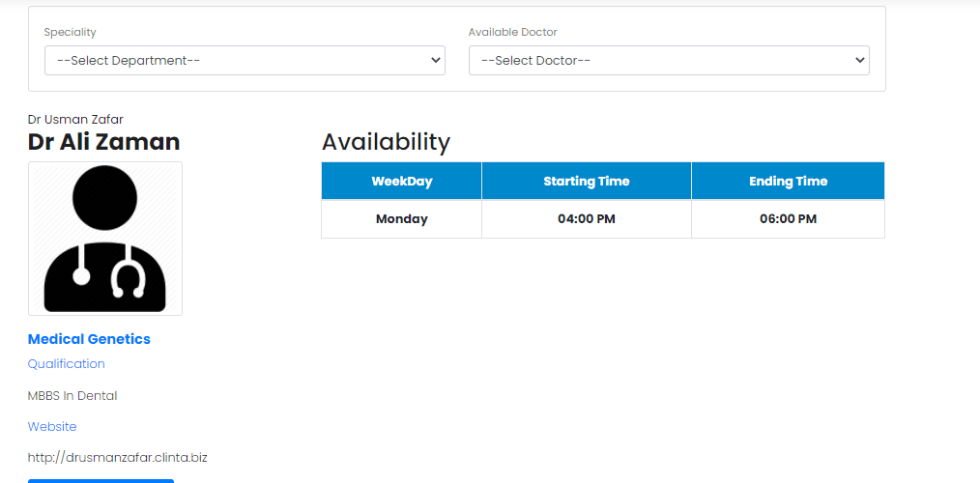Click the Qualification label
The width and height of the screenshot is (980, 483).
67,363
